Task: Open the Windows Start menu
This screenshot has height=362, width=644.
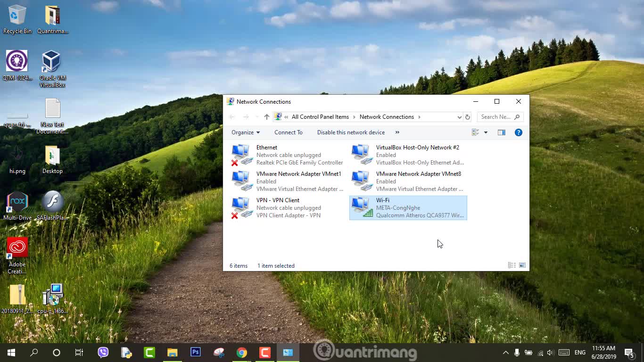Action: pos(11,352)
